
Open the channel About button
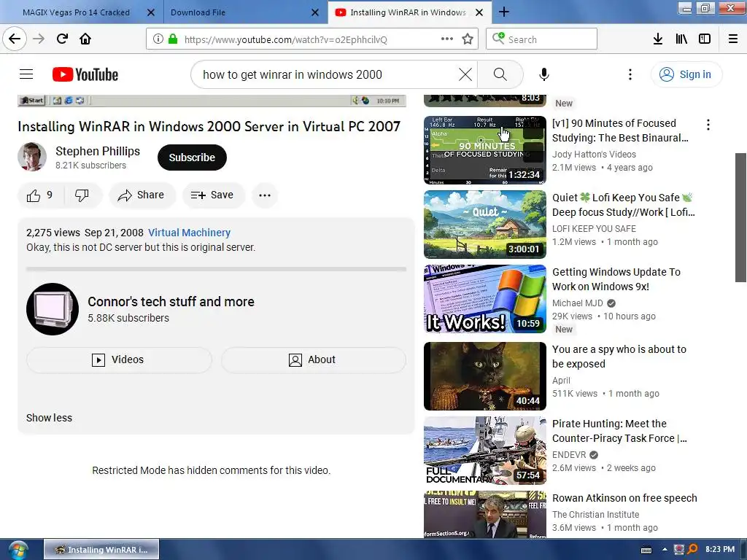click(313, 359)
